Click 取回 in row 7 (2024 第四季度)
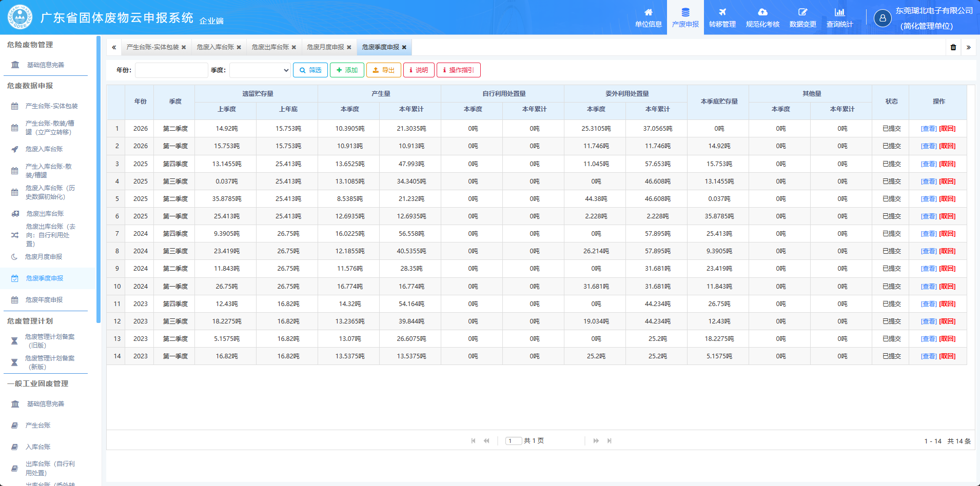 pyautogui.click(x=947, y=234)
